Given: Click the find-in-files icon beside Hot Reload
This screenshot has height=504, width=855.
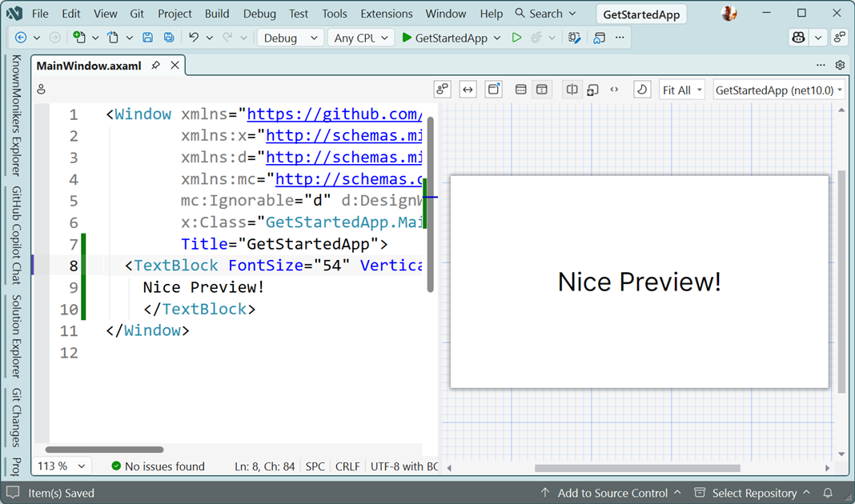Looking at the screenshot, I should coord(574,38).
